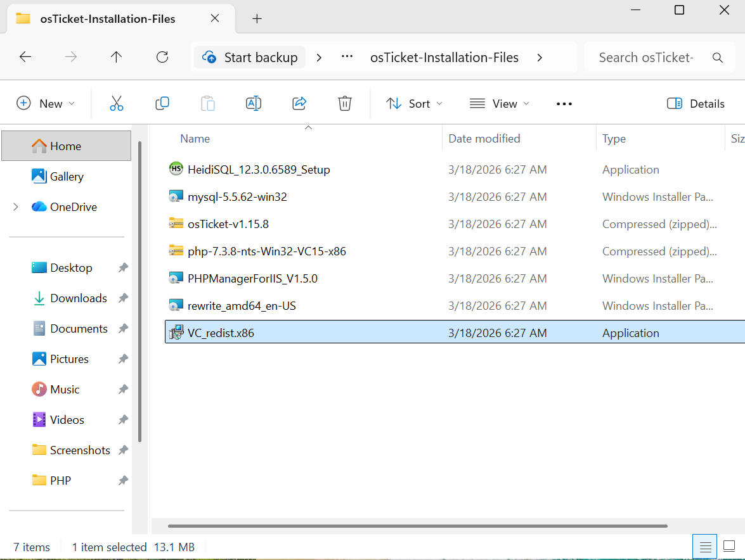Switch to large thumbnails view icon

729,547
